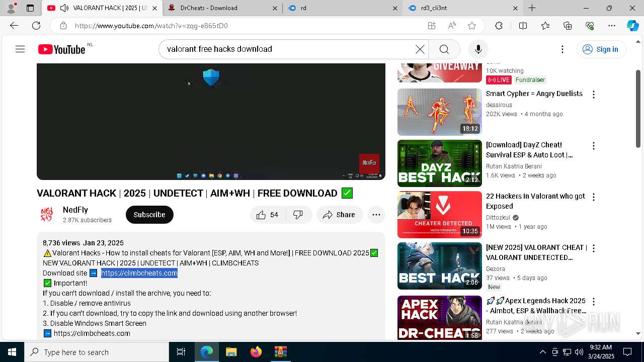Viewport: 644px width, 362px height.
Task: Open Collections in Edge toolbar
Action: (x=568, y=26)
